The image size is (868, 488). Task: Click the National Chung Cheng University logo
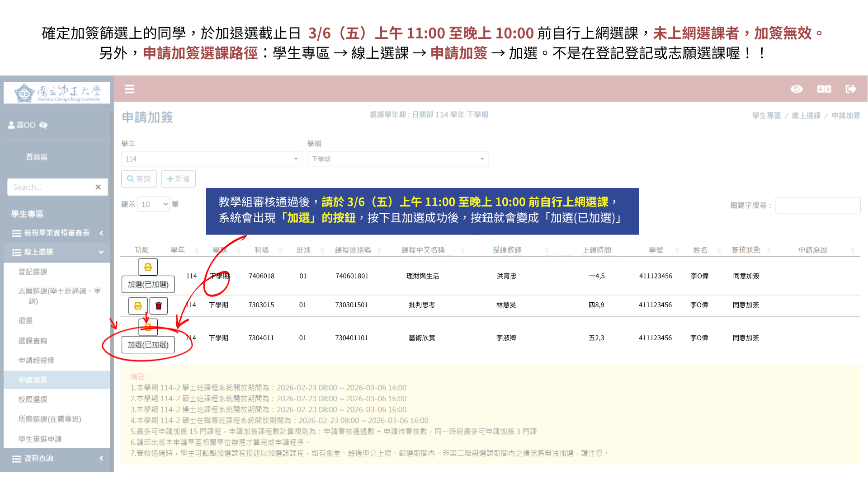(x=57, y=92)
